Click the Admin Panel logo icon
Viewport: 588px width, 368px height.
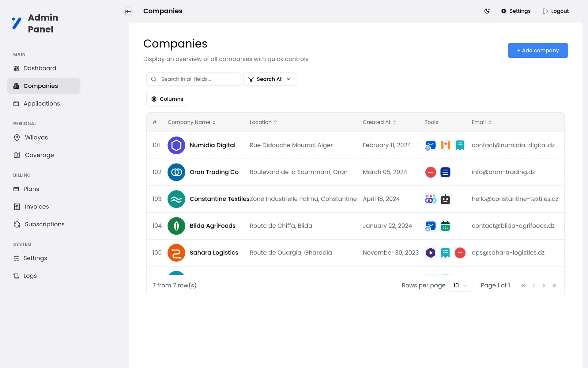tap(17, 23)
